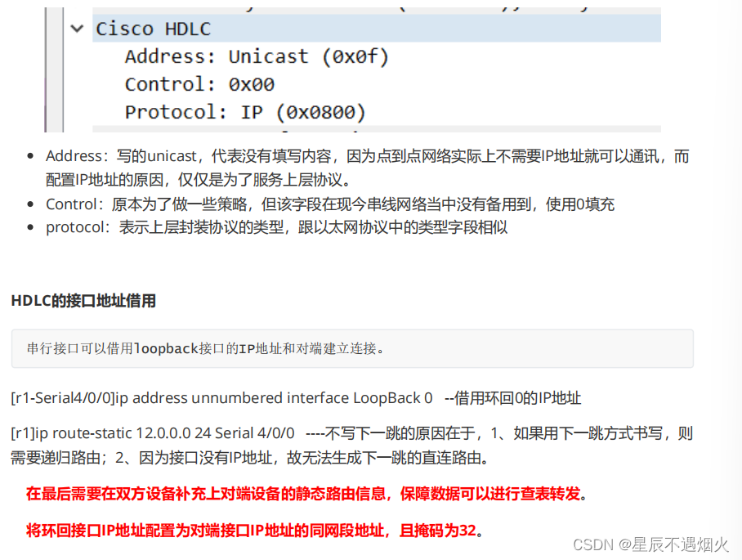This screenshot has width=742, height=560.
Task: Click the chevron beside Cisco HDLC
Action: click(x=77, y=29)
